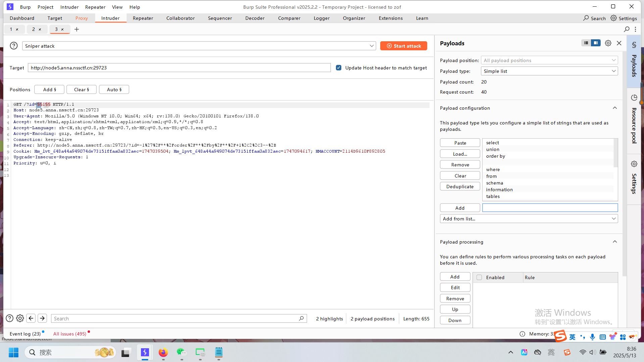Switch to the Proxy tab

point(82,18)
